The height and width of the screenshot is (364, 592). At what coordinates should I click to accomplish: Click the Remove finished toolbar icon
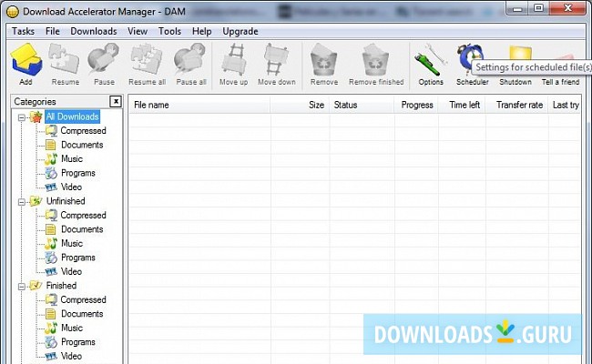coord(375,59)
